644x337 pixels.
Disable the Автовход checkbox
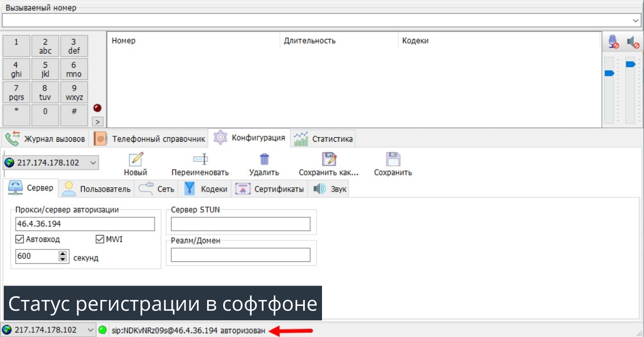[19, 239]
